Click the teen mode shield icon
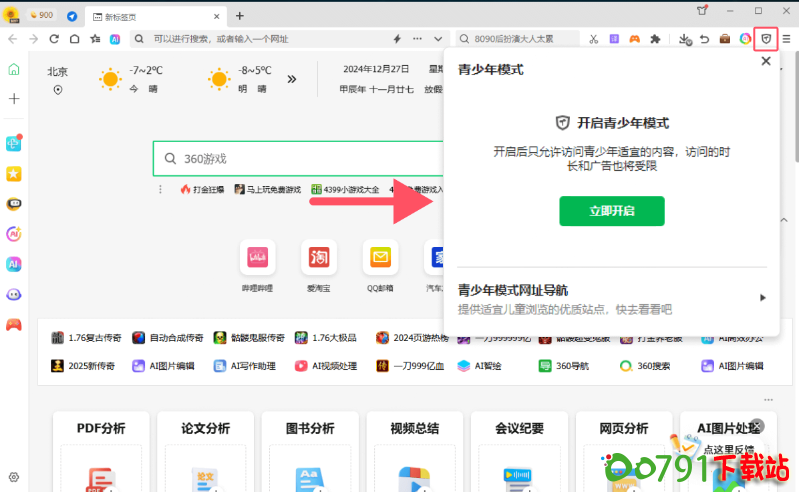Image resolution: width=799 pixels, height=492 pixels. [x=766, y=39]
